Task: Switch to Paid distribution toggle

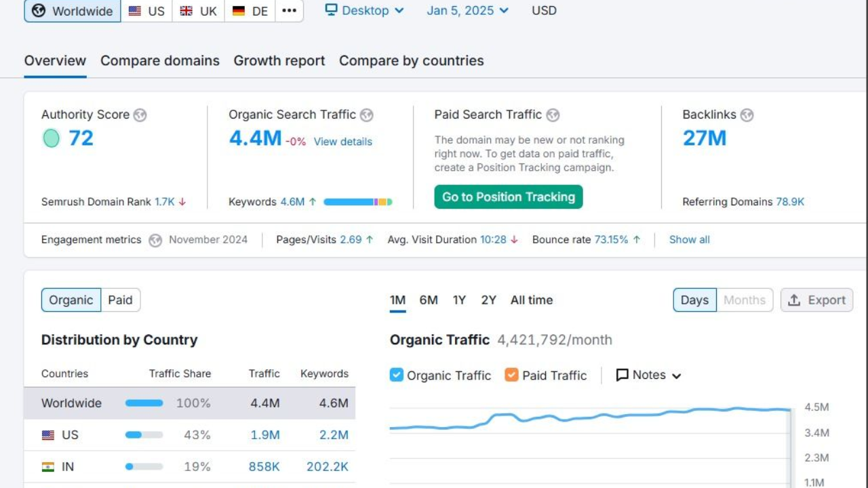Action: [x=120, y=300]
